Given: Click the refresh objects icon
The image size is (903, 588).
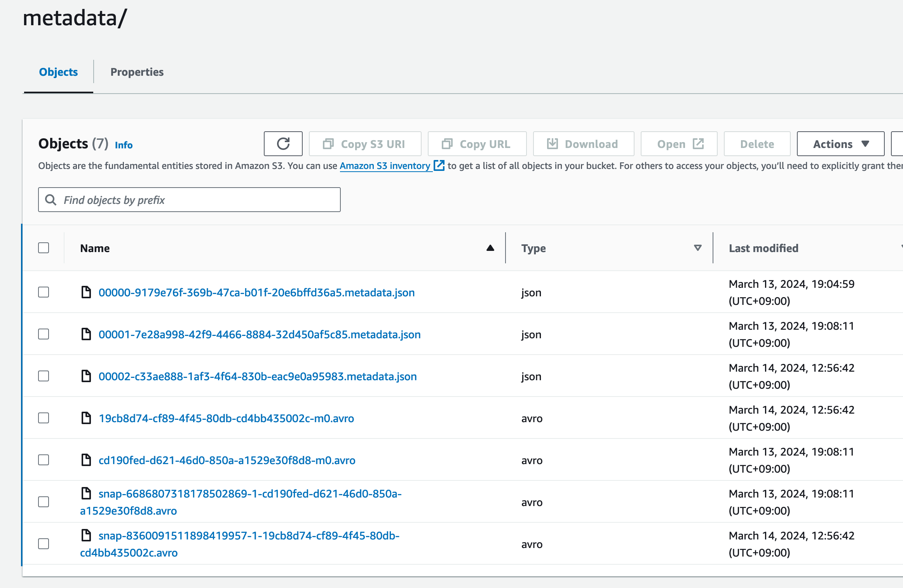Looking at the screenshot, I should (283, 144).
